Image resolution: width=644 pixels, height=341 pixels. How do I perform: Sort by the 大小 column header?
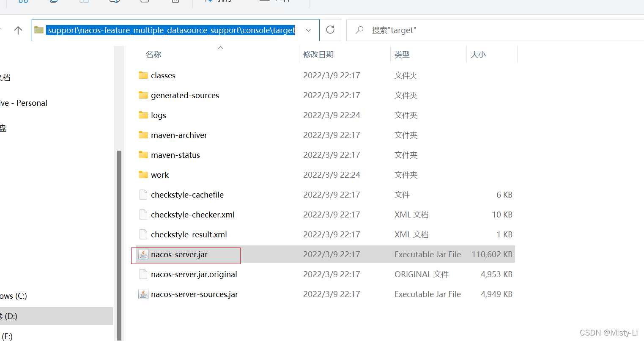(478, 54)
